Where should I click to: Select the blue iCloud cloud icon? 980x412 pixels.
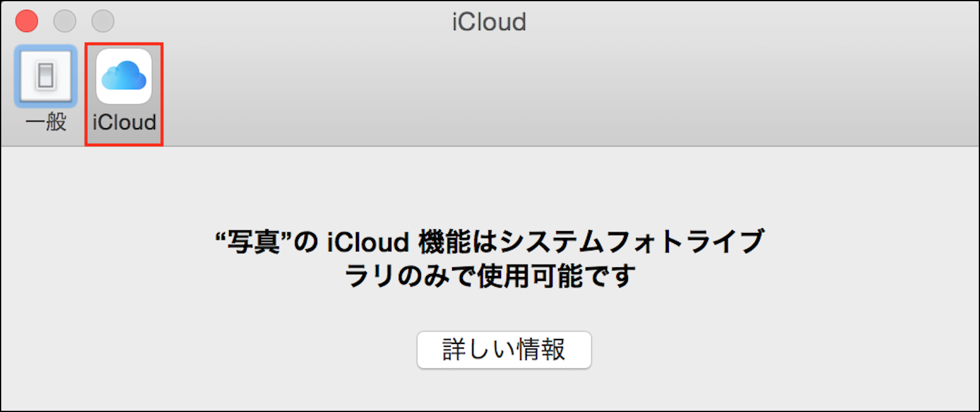pos(124,76)
